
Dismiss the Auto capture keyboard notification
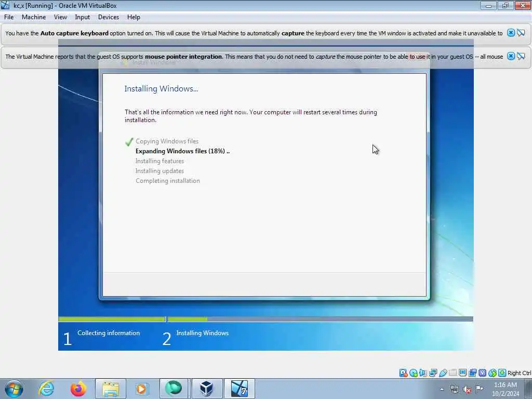click(511, 33)
